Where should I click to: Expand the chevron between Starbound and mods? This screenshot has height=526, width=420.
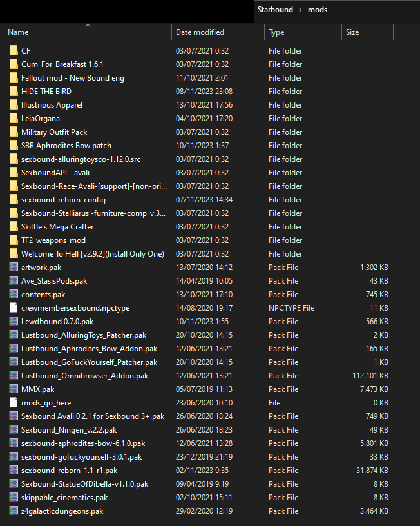(300, 10)
